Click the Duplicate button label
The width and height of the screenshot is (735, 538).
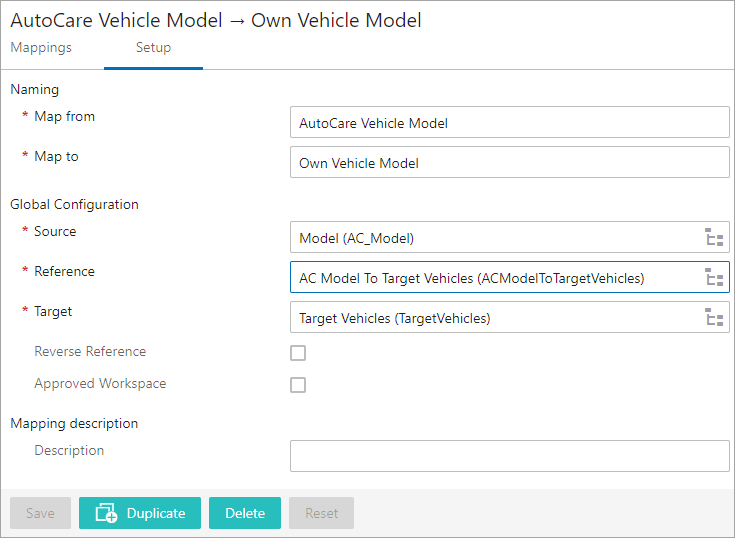pos(156,513)
